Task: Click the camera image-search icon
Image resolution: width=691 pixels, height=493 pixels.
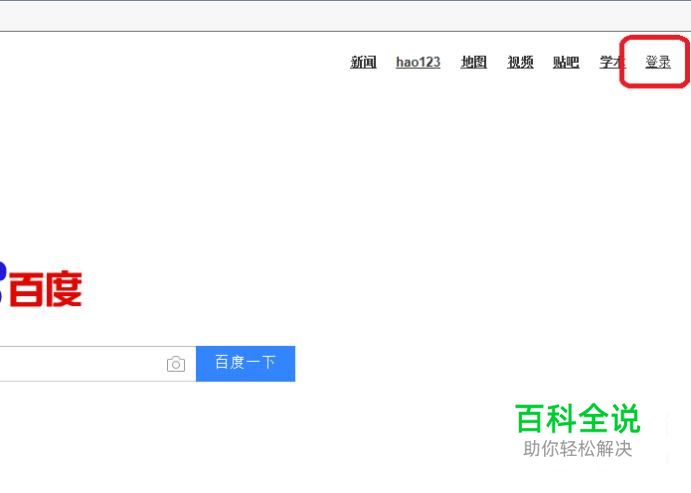Action: [x=176, y=364]
